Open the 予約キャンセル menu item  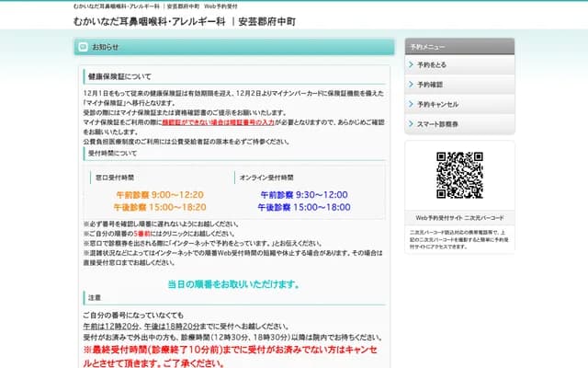(459, 104)
